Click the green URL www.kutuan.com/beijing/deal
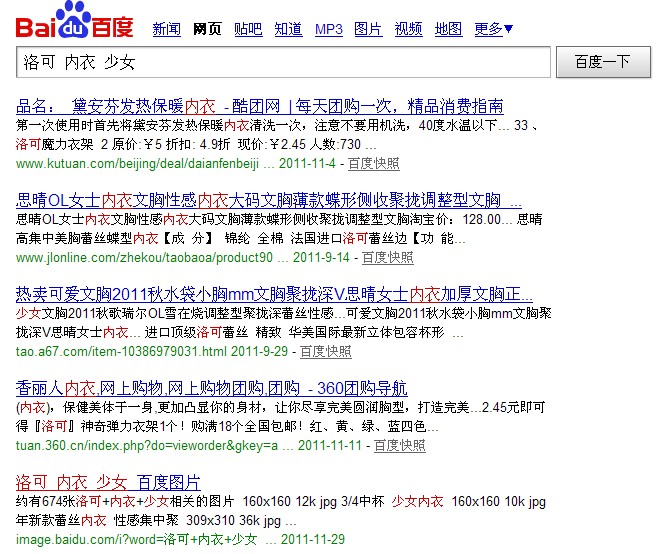 pyautogui.click(x=137, y=163)
